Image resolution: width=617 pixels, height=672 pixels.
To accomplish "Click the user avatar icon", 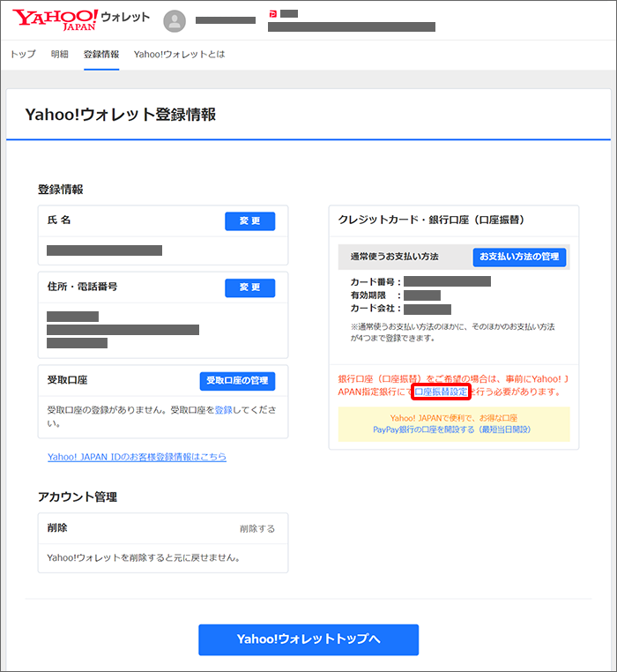I will pyautogui.click(x=175, y=21).
